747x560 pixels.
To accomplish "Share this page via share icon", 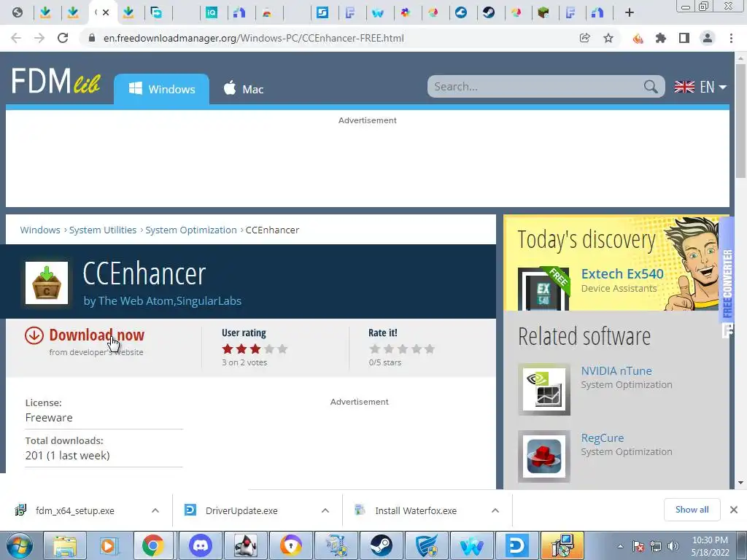I will click(584, 38).
